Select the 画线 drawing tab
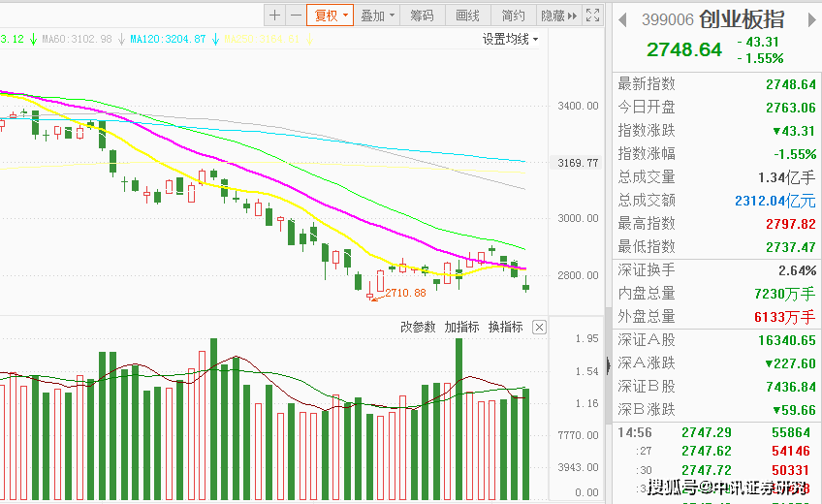This screenshot has height=504, width=822. click(468, 15)
